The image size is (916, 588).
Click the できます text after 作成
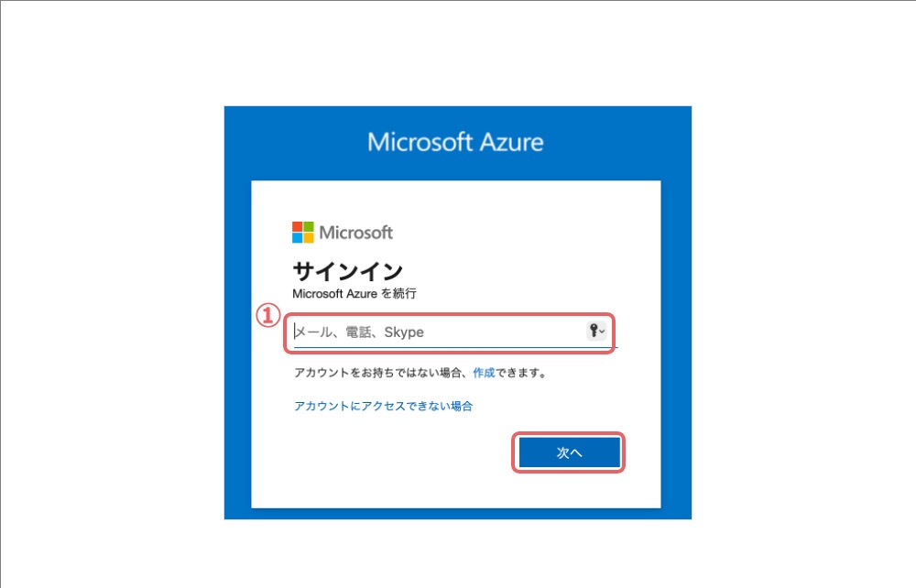[x=517, y=373]
